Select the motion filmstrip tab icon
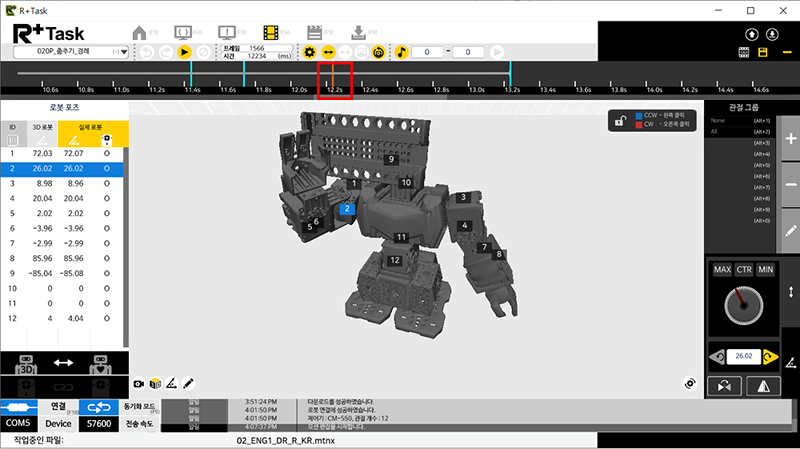The width and height of the screenshot is (800, 449). pyautogui.click(x=271, y=32)
